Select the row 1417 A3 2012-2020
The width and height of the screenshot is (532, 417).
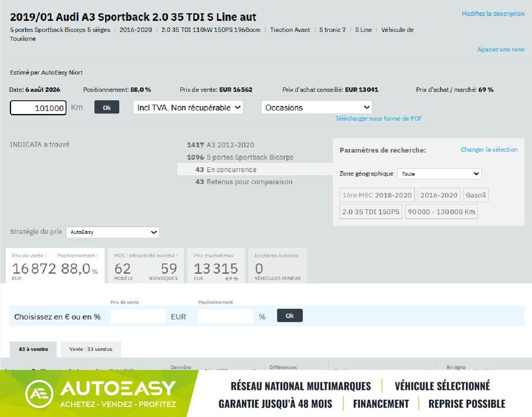tap(221, 145)
